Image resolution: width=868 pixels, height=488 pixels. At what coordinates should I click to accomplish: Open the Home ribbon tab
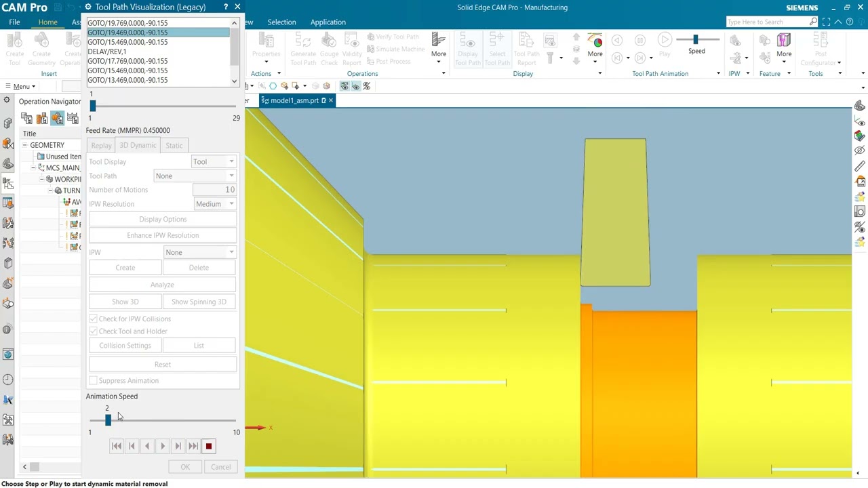[47, 22]
